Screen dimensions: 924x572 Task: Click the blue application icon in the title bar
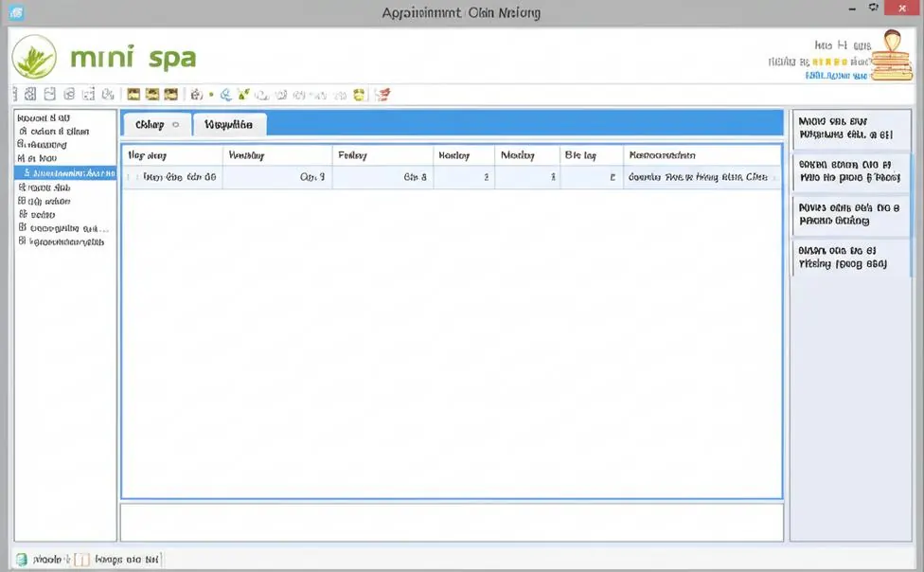16,12
